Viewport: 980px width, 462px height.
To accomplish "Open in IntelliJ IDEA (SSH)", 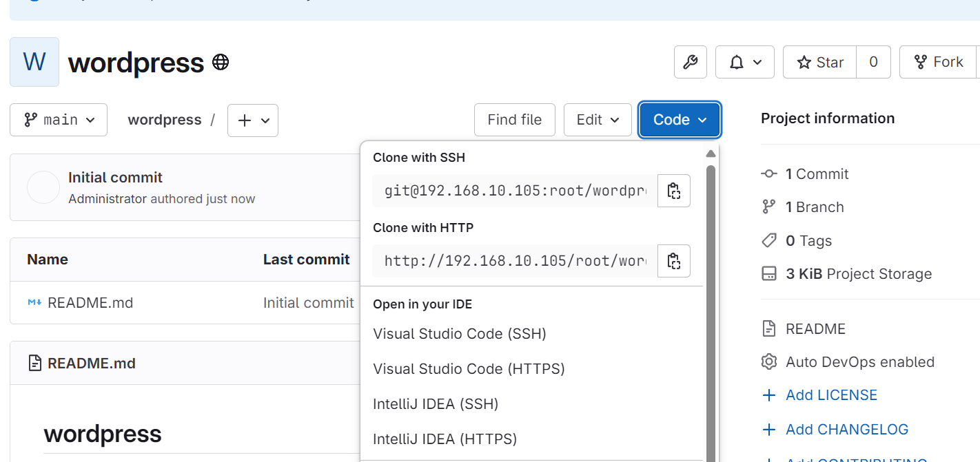I will 436,404.
